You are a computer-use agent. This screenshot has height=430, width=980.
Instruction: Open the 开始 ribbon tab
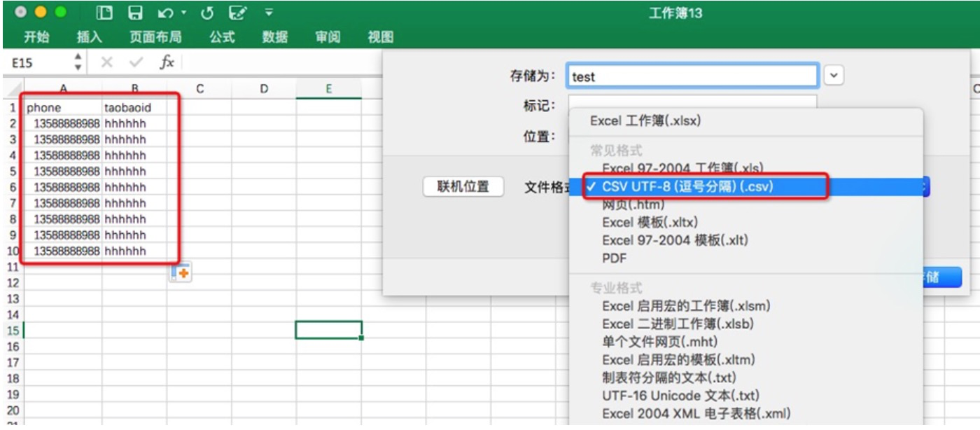pos(36,37)
